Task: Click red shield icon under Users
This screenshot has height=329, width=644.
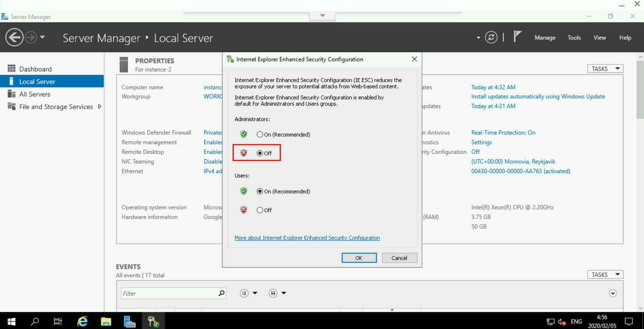Action: pyautogui.click(x=244, y=210)
